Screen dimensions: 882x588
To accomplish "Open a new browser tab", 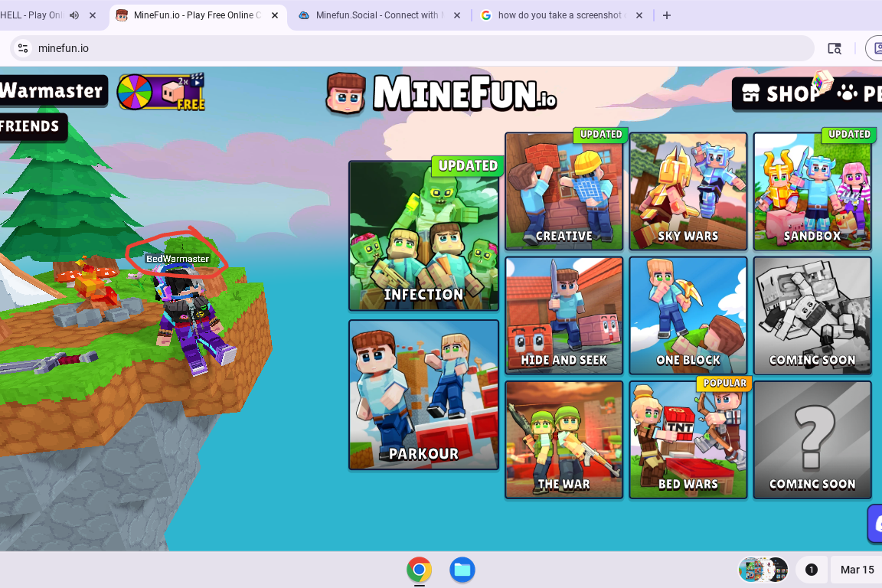I will (666, 15).
